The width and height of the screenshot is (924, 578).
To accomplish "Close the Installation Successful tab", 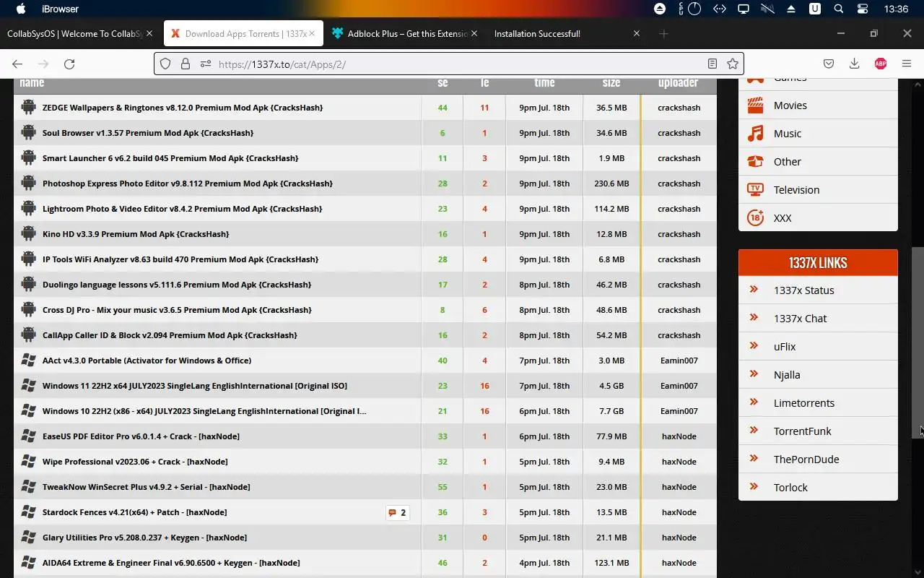I will pos(637,33).
